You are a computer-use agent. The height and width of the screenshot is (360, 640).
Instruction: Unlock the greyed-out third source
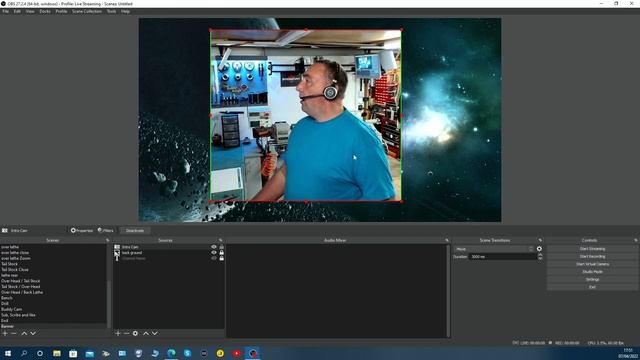pyautogui.click(x=222, y=258)
